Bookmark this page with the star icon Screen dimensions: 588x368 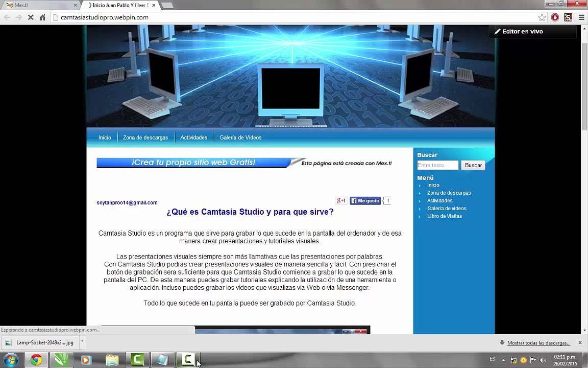(542, 17)
